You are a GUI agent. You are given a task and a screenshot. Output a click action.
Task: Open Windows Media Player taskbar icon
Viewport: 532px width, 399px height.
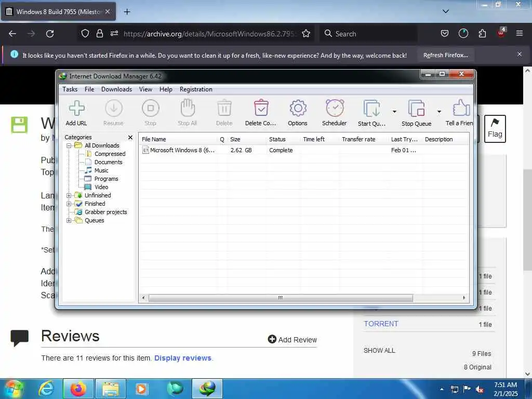tap(141, 389)
